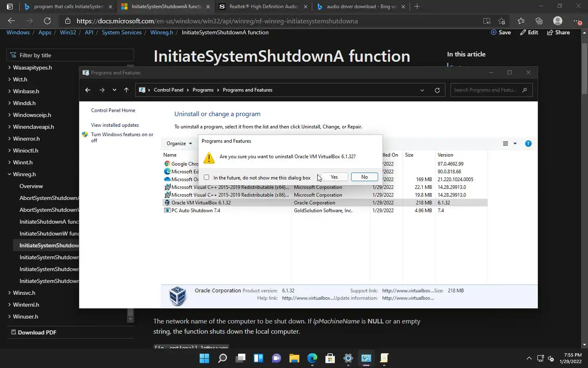The height and width of the screenshot is (368, 588).
Task: Click No in the uninstall dialog
Action: click(364, 177)
